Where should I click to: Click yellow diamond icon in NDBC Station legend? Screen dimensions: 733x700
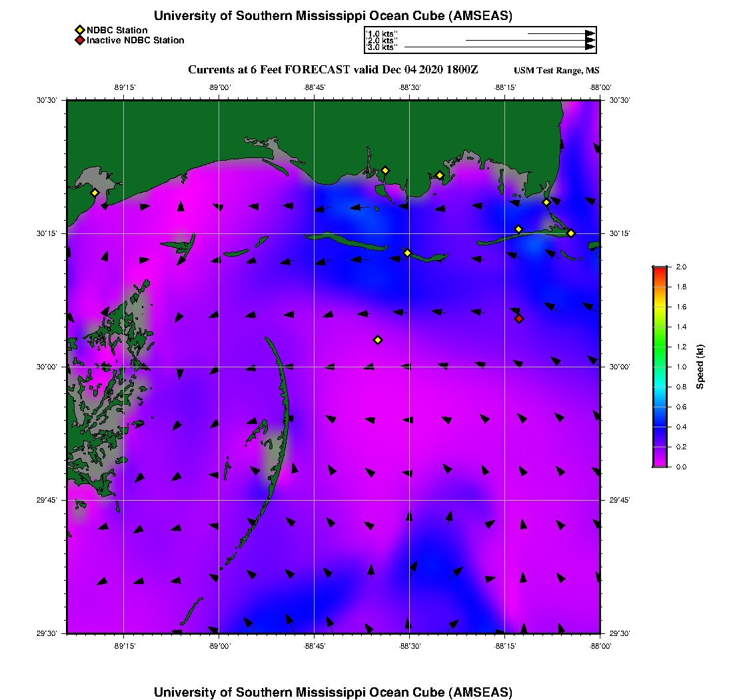(x=80, y=30)
